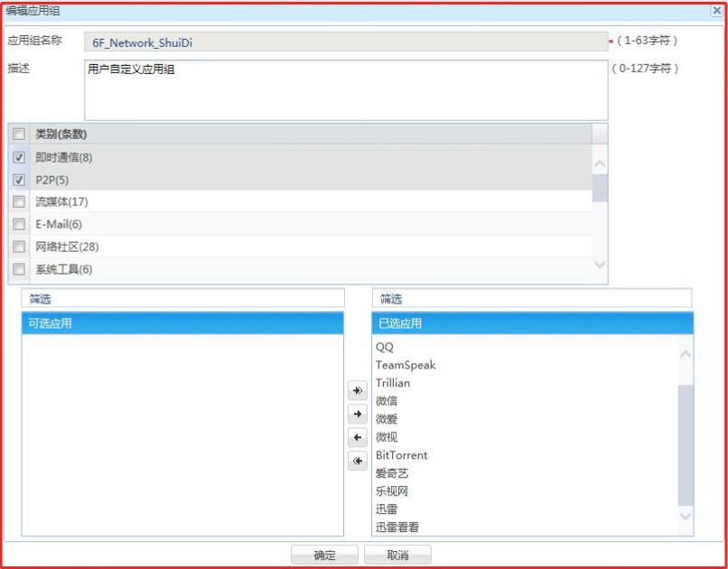Add selected app with single right arrow

point(358,414)
